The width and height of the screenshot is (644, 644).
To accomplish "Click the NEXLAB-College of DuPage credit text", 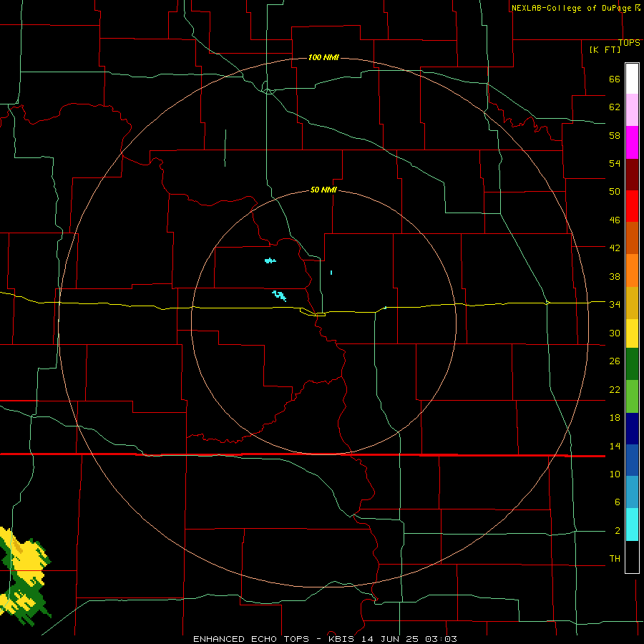I will [x=571, y=8].
